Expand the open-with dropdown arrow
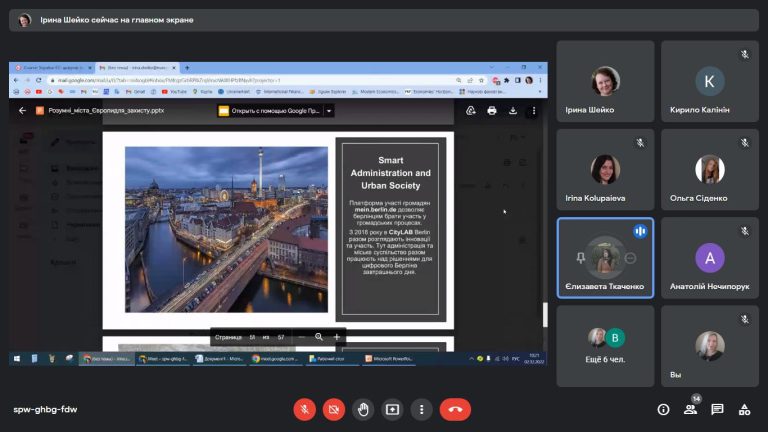Screen dimensions: 768x432 (329, 111)
